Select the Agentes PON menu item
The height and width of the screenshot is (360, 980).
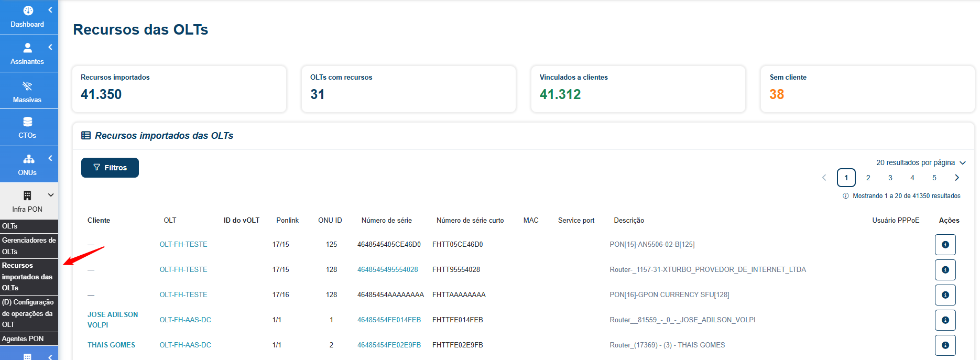(29, 339)
